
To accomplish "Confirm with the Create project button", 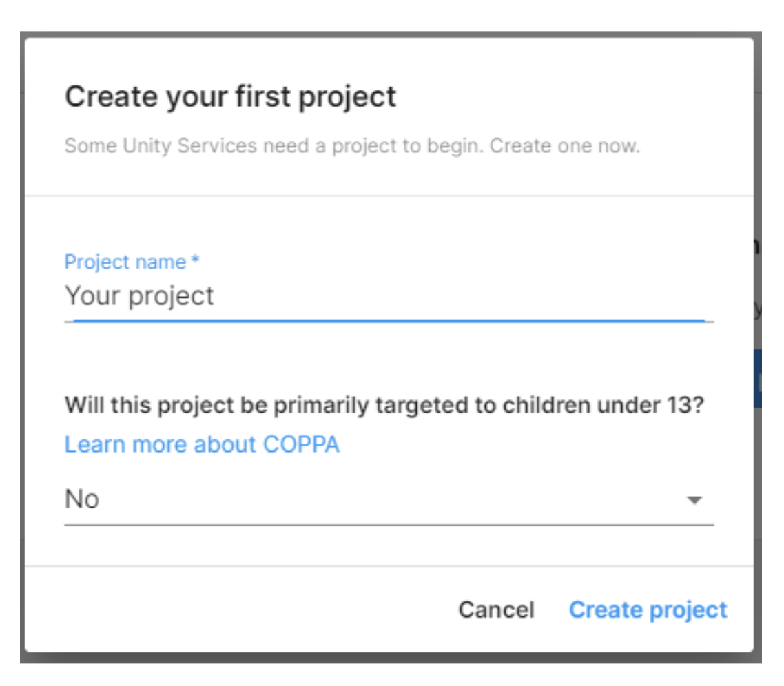I will click(648, 610).
